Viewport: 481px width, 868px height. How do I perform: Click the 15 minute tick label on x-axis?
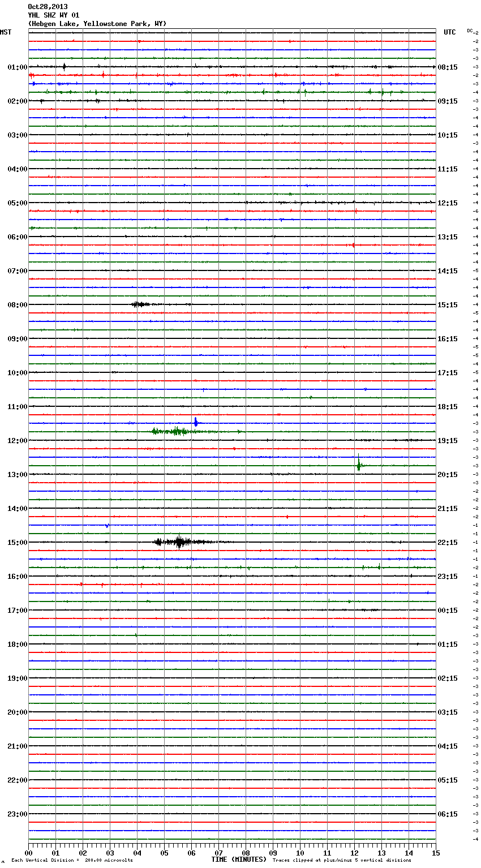pos(436,853)
